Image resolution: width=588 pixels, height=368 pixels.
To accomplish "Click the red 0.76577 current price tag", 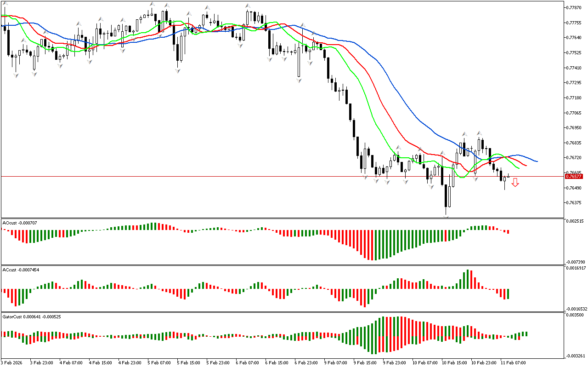I will pyautogui.click(x=574, y=176).
